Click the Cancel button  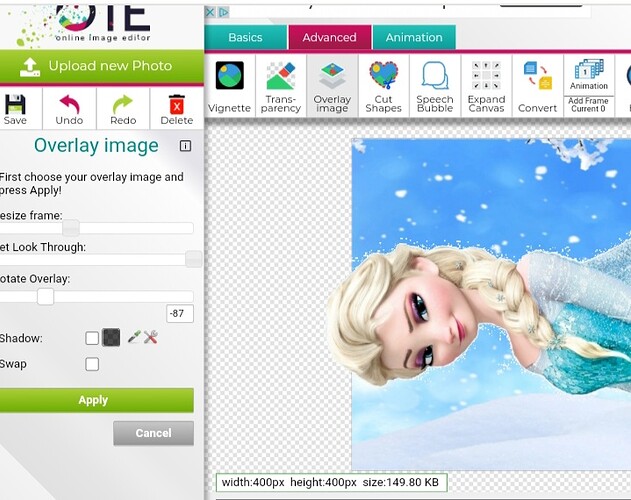153,433
